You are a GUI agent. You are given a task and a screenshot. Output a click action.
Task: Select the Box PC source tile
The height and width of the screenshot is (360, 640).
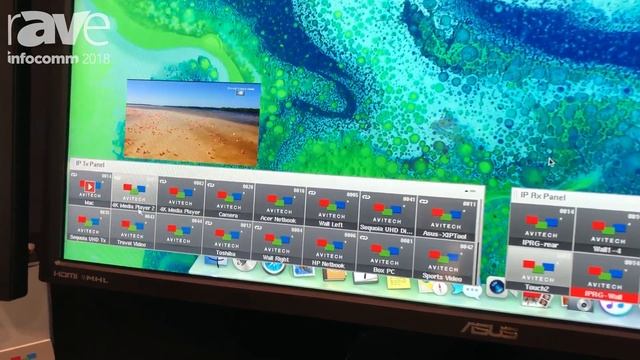click(384, 254)
